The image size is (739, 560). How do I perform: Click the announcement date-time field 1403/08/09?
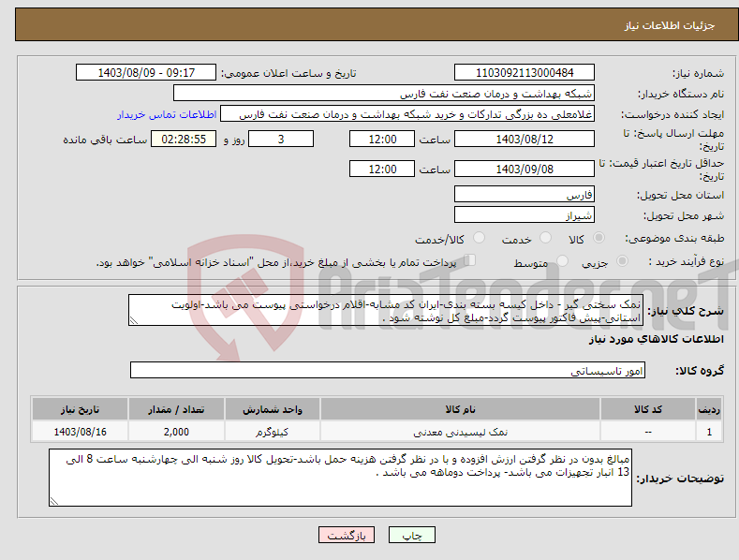(146, 73)
